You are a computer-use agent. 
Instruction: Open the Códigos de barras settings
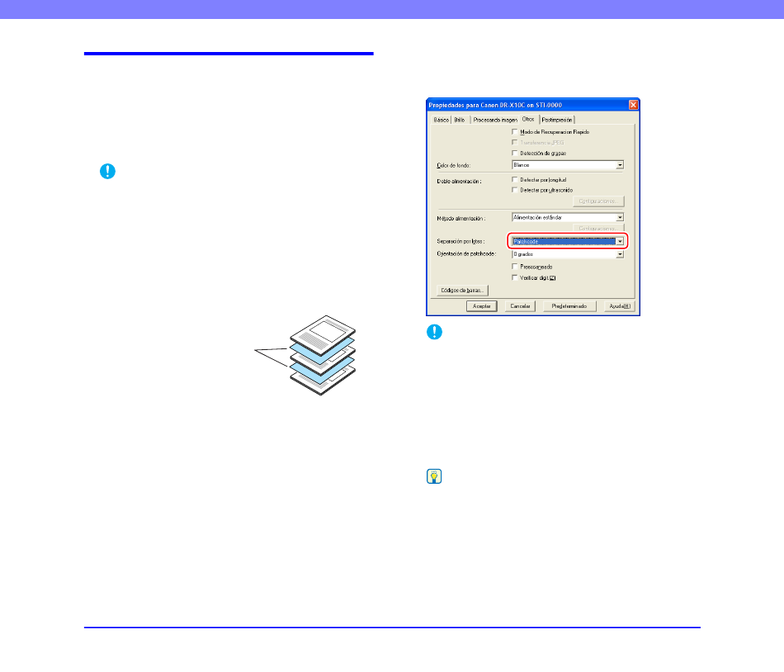[462, 290]
